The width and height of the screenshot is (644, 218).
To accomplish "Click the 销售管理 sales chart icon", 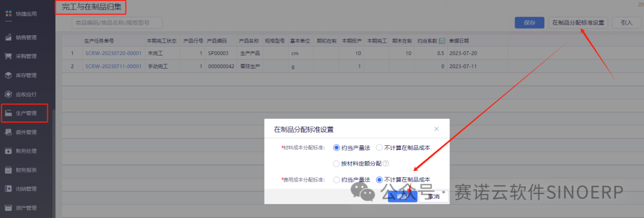I will [8, 38].
